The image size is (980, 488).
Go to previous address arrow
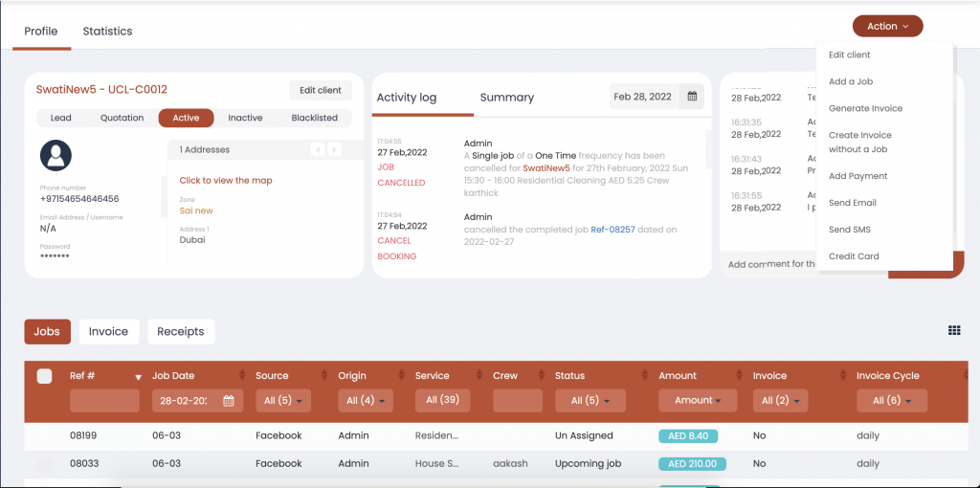click(x=318, y=149)
